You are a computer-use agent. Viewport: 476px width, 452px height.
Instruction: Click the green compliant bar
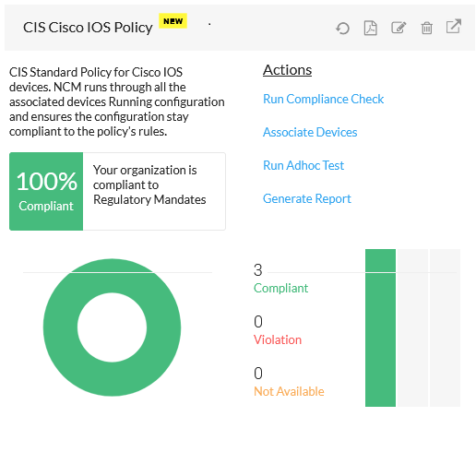point(380,327)
